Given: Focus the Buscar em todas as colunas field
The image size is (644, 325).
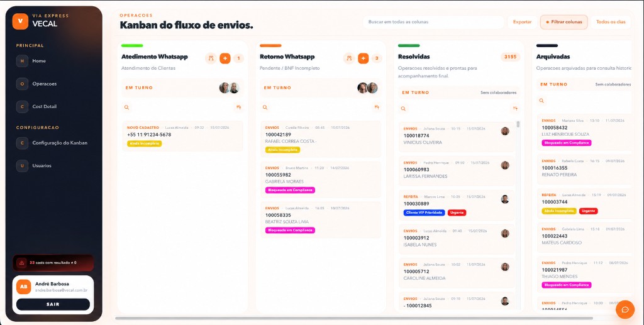Looking at the screenshot, I should [x=433, y=22].
